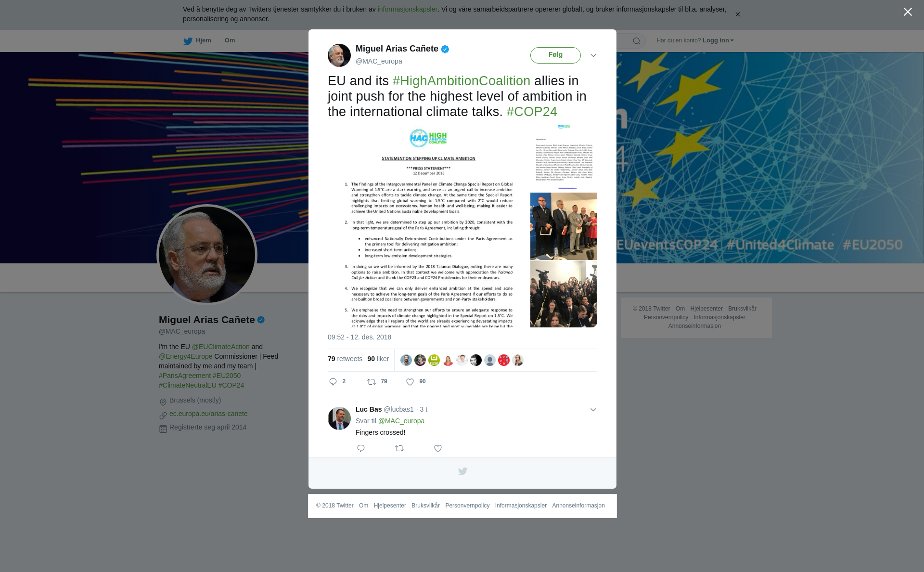The height and width of the screenshot is (572, 924).
Task: Open the tweet options chevron next to Følg
Action: pos(593,55)
